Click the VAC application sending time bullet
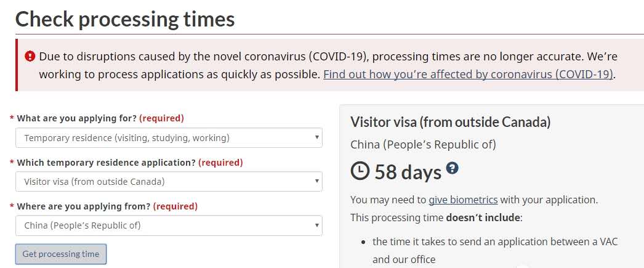Screen dimensions: 644x268 tap(494, 242)
